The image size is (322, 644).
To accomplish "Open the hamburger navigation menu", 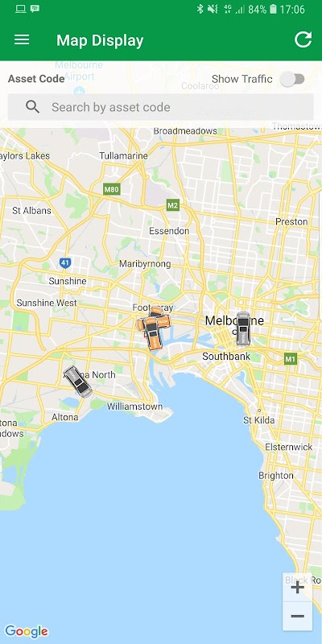I will click(x=22, y=39).
